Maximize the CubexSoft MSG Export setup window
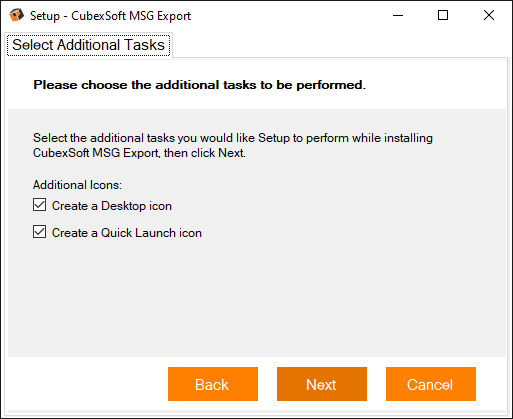The height and width of the screenshot is (419, 513). (443, 15)
